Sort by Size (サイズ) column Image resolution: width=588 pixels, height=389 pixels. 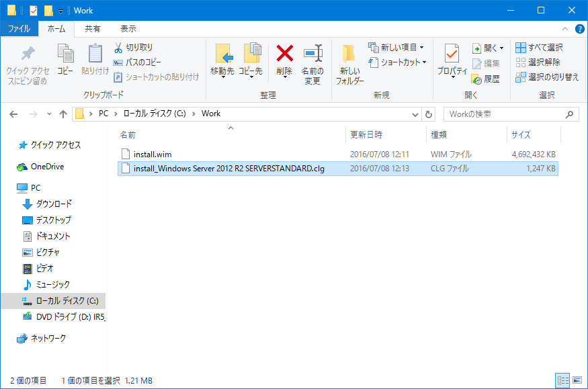tap(534, 135)
